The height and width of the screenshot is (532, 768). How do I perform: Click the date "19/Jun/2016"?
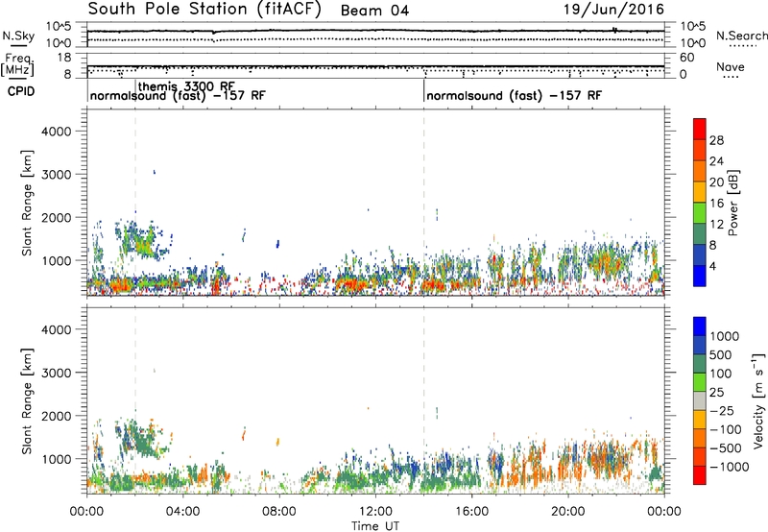614,10
